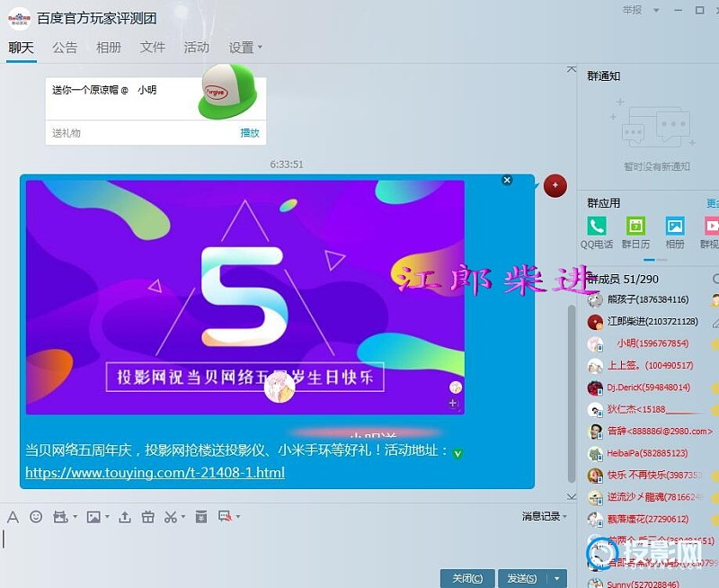719x588 pixels.
Task: Click 播放 to play the gift animation
Action: click(250, 133)
